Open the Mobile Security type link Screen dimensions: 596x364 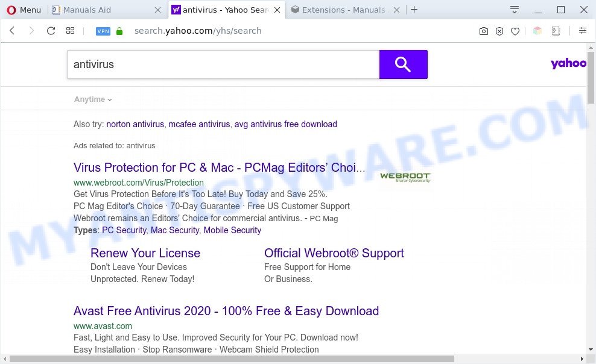[x=232, y=230]
